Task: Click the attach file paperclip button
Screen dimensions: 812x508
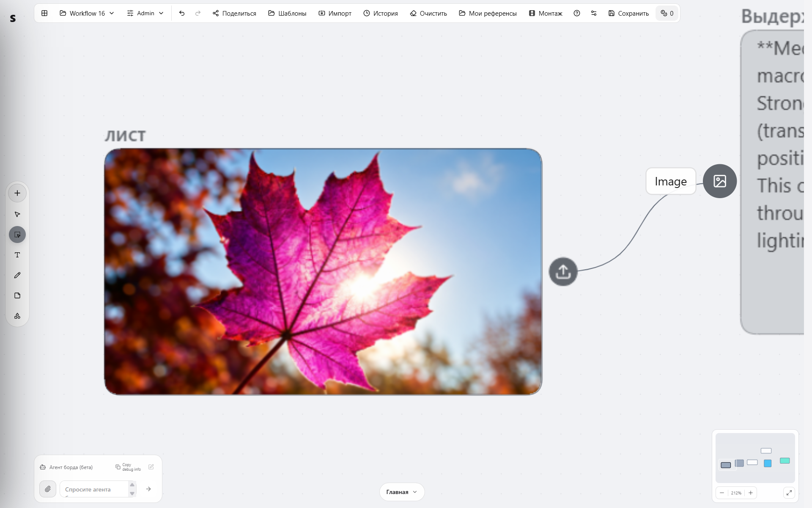Action: click(48, 489)
